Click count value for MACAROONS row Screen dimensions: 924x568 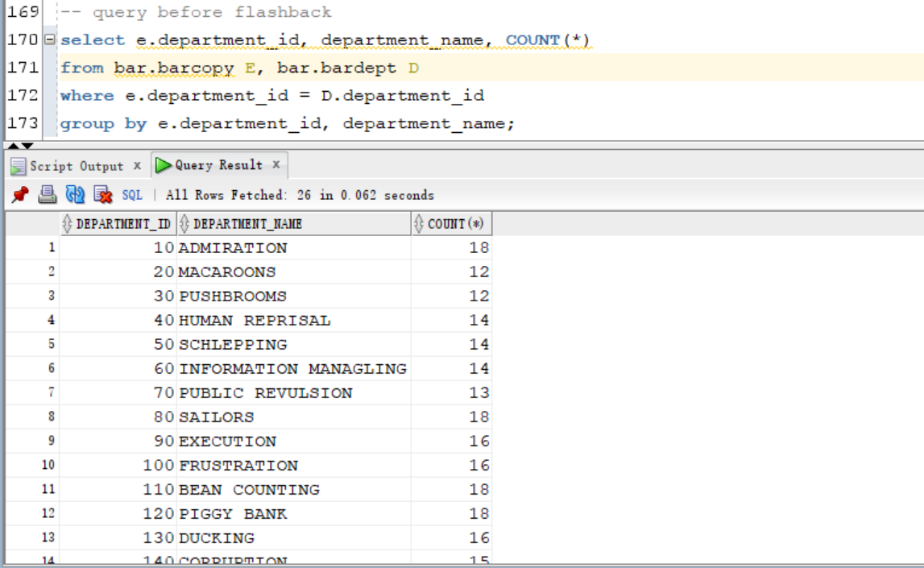click(x=451, y=272)
